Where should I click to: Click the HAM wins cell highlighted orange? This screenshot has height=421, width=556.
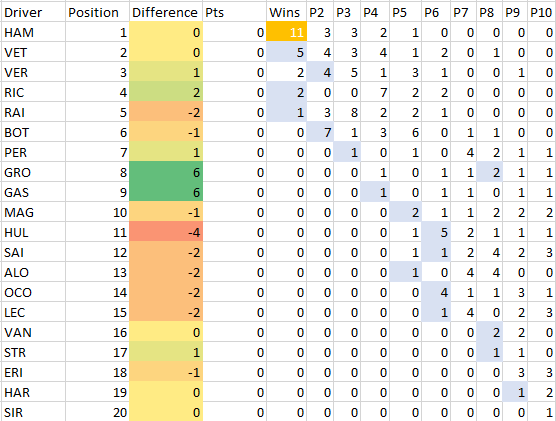tap(287, 32)
